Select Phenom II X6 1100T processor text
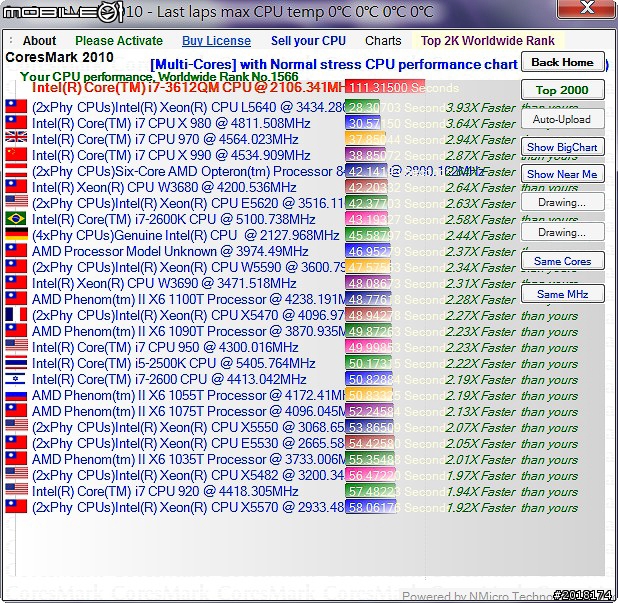 pyautogui.click(x=188, y=299)
